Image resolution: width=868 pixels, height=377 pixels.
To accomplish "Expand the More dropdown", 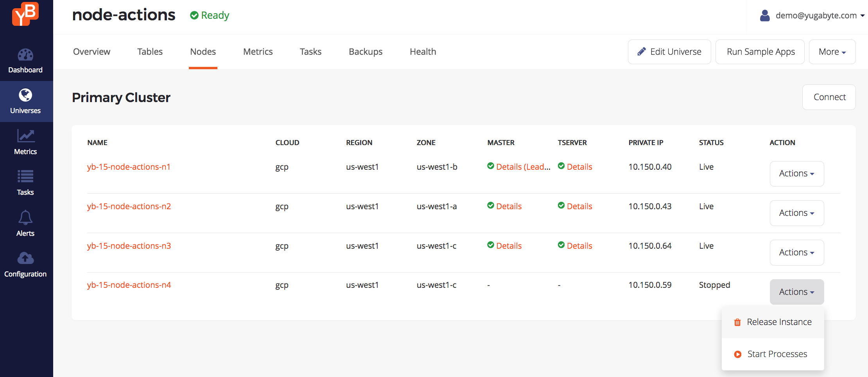I will pos(832,52).
